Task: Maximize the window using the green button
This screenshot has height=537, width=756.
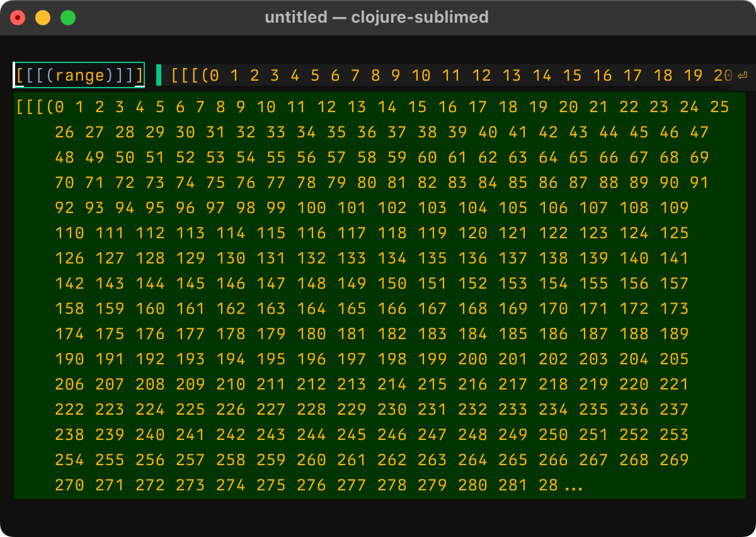Action: pyautogui.click(x=68, y=18)
